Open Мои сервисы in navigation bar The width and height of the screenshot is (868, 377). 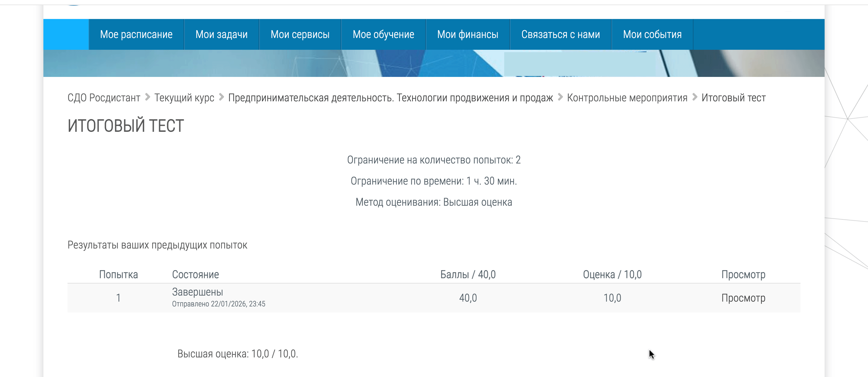tap(300, 34)
